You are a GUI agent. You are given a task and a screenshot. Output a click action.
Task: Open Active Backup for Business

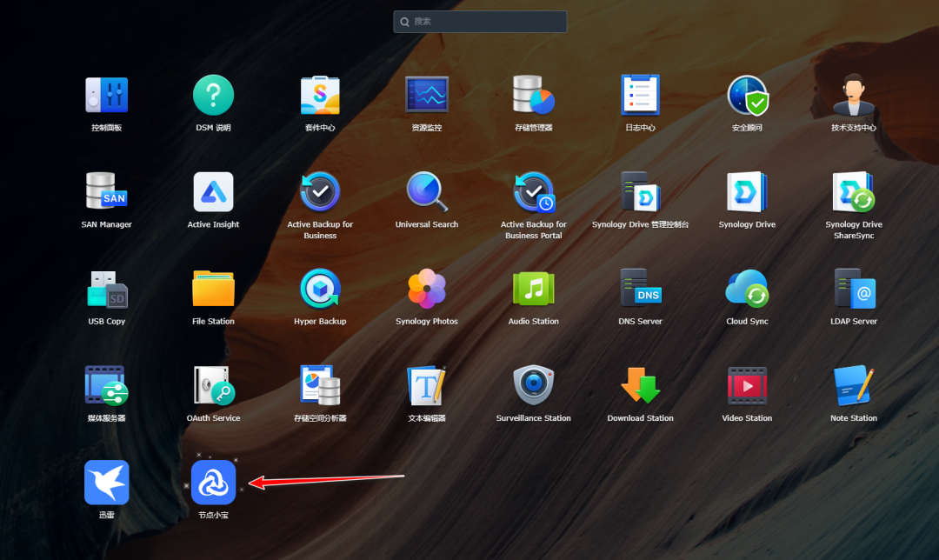(x=320, y=191)
